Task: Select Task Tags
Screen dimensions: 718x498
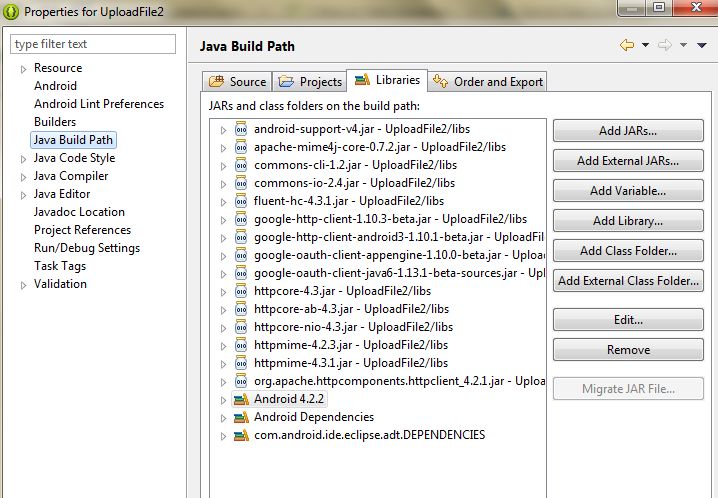Action: 60,266
